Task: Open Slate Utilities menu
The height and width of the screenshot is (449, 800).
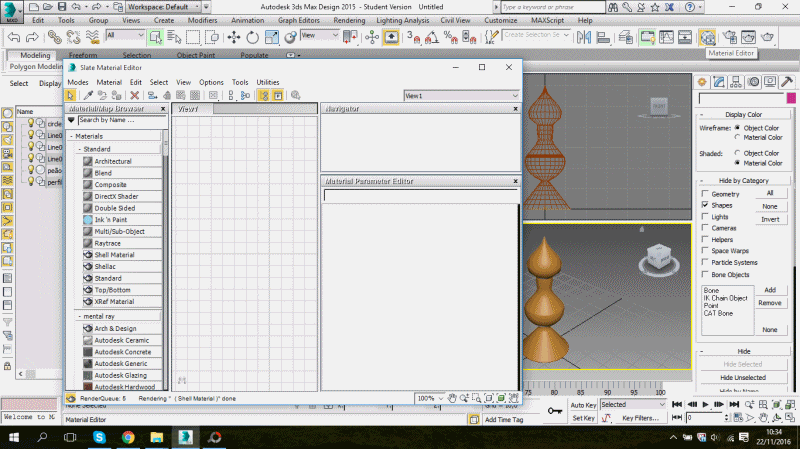Action: tap(268, 82)
